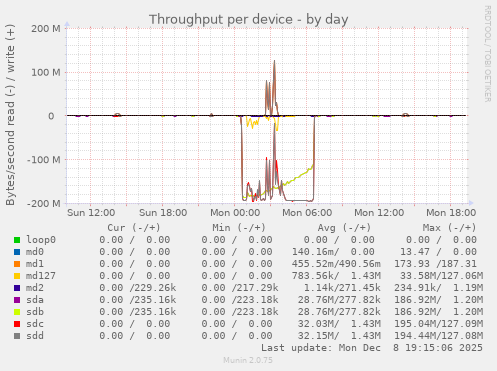Click md1 average value '455.52m/490.56m'
Screen dimensions: 497x371
[x=336, y=264]
